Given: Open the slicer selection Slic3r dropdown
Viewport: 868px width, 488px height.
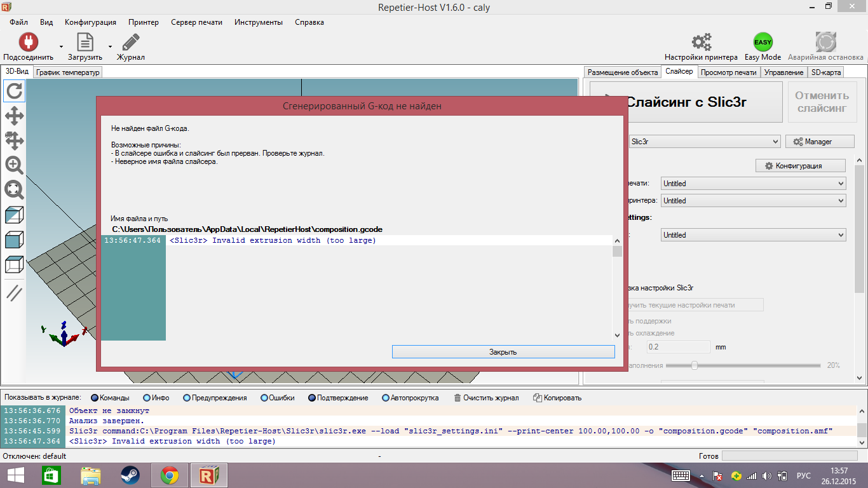Looking at the screenshot, I should (x=704, y=142).
